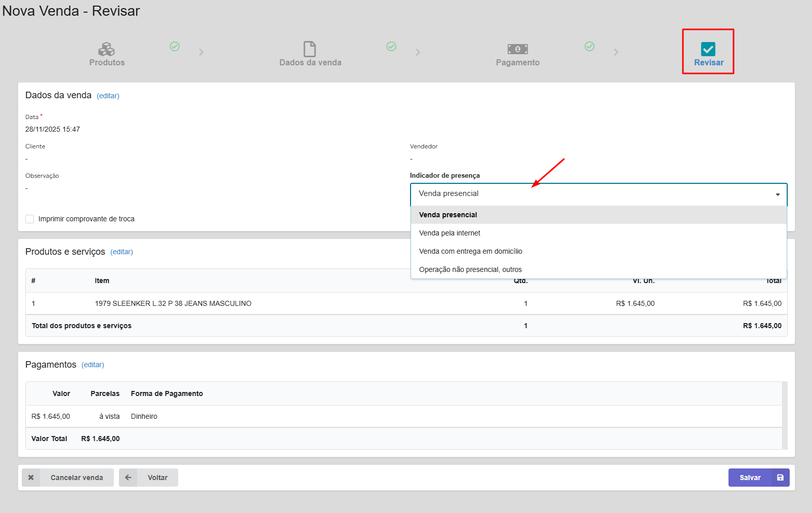Screen dimensions: 812x513
Task: Click the save disk icon on Salvar
Action: click(780, 478)
